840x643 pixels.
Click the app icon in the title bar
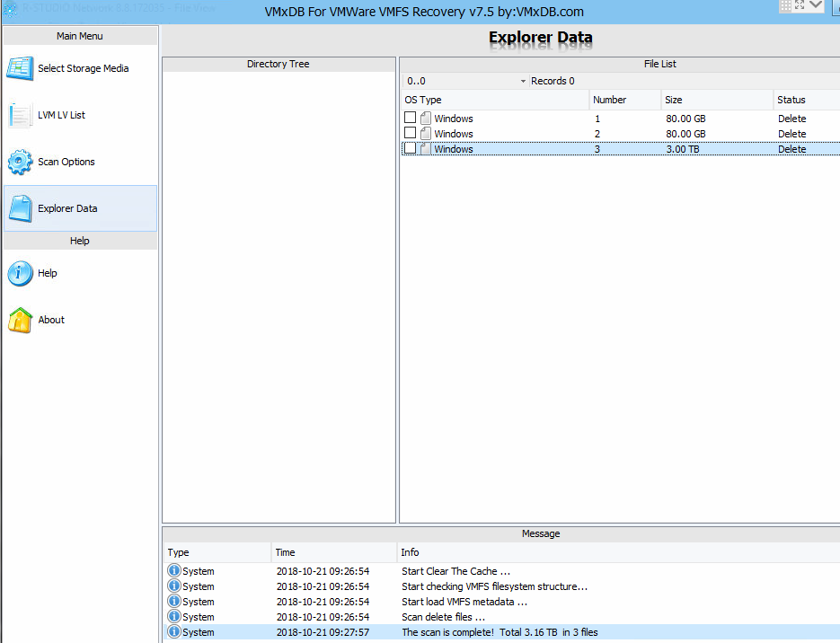(10, 9)
